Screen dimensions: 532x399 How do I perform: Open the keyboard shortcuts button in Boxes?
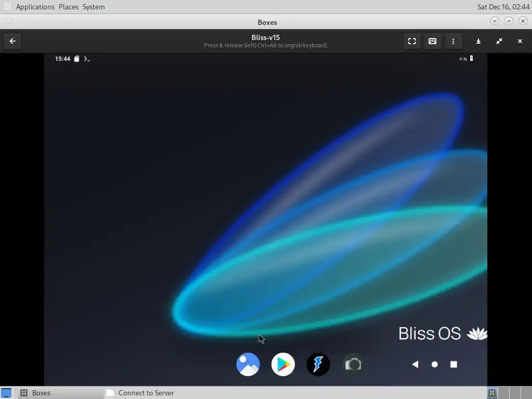433,41
